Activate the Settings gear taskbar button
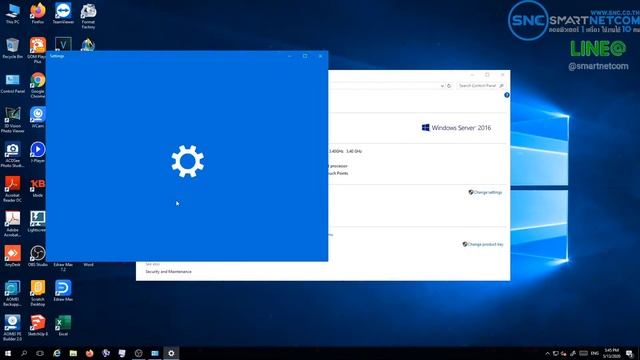This screenshot has width=640, height=360. [x=171, y=353]
